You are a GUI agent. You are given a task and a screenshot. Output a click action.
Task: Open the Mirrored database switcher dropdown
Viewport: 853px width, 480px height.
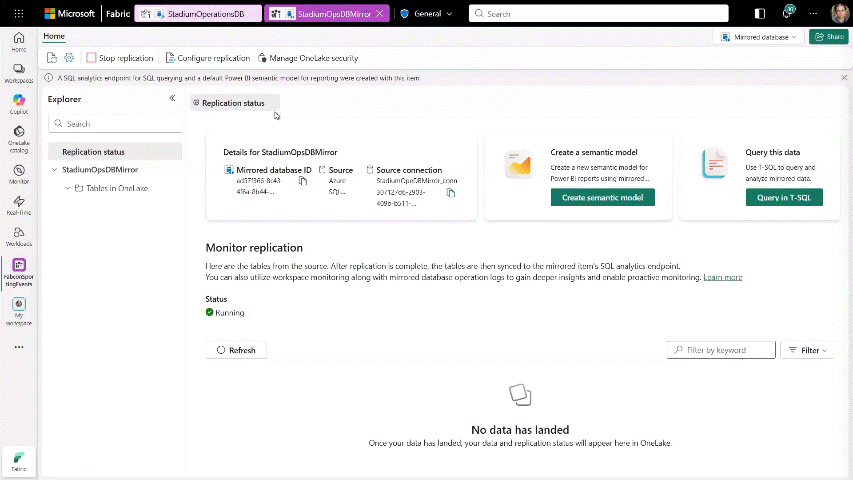(758, 37)
